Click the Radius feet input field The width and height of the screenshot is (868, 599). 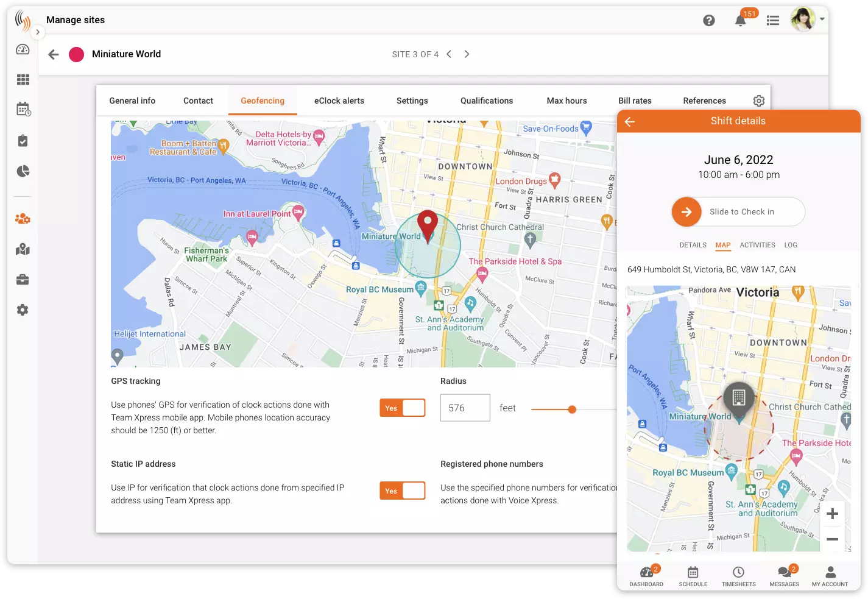coord(465,408)
